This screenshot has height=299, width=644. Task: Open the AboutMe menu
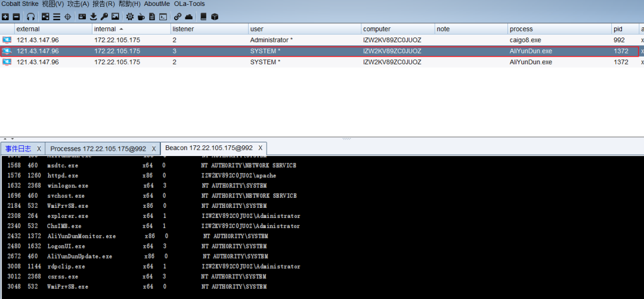pos(157,4)
